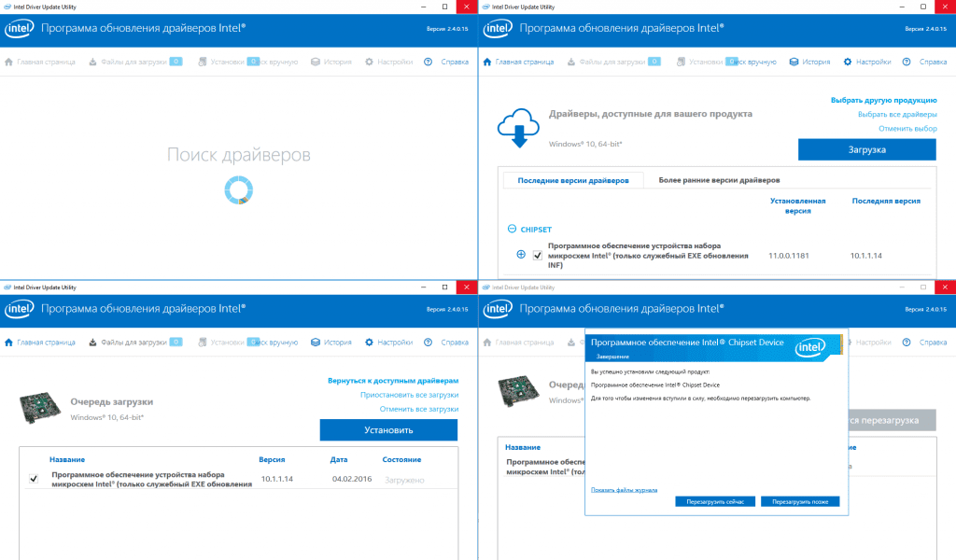The image size is (956, 560).
Task: Switch to Более ранние версии драйверов tab
Action: coord(719,180)
